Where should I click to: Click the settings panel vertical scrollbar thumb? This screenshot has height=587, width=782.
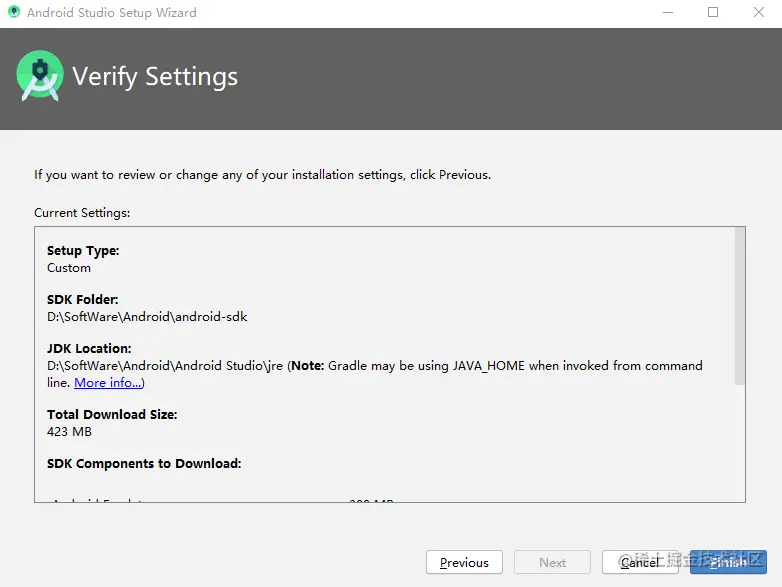[x=740, y=306]
